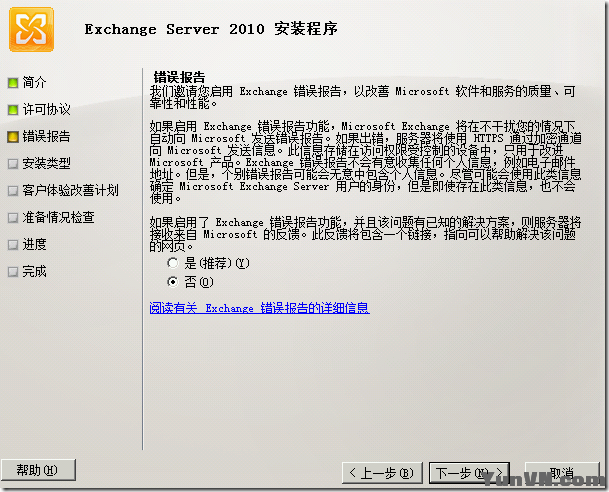
Task: Click the step icon beside 进度
Action: [x=13, y=245]
